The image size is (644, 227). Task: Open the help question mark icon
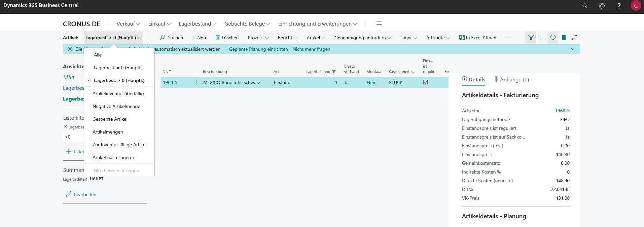click(x=619, y=6)
